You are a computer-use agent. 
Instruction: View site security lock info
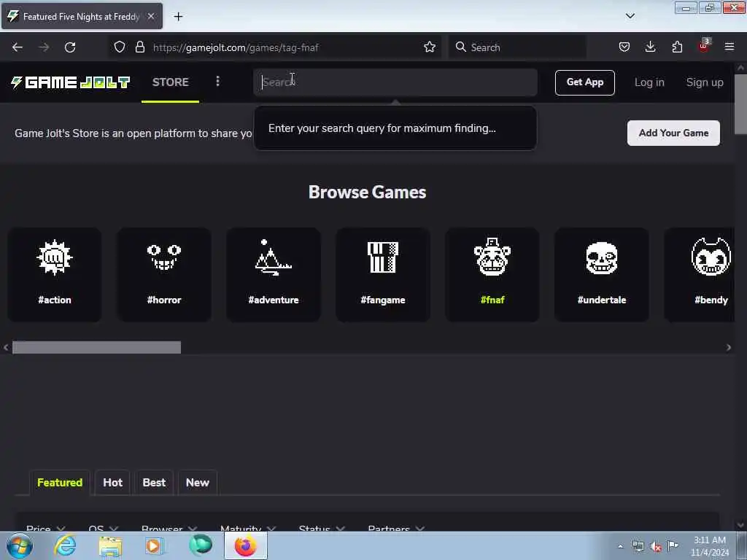point(139,47)
